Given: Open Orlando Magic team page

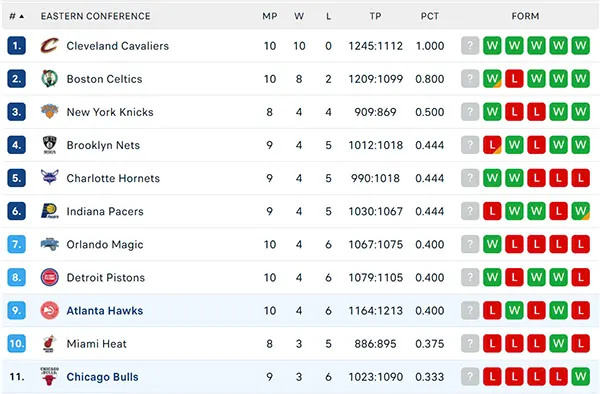Looking at the screenshot, I should click(105, 244).
